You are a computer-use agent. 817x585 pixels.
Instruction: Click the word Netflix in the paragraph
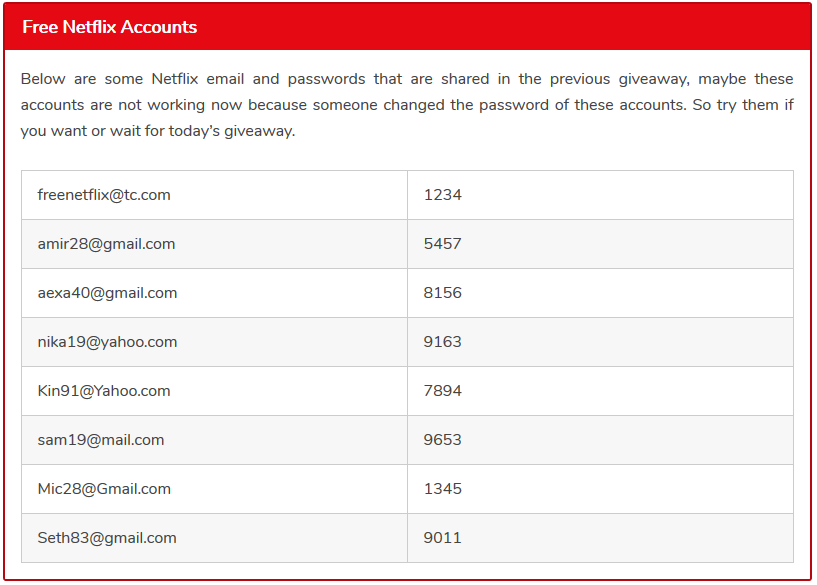[175, 79]
